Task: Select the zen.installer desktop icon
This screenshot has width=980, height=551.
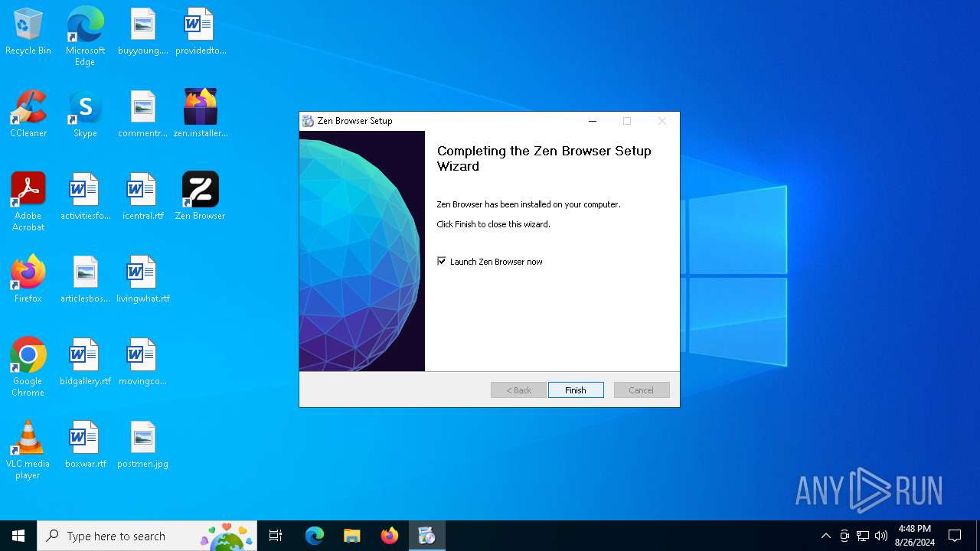Action: [201, 114]
